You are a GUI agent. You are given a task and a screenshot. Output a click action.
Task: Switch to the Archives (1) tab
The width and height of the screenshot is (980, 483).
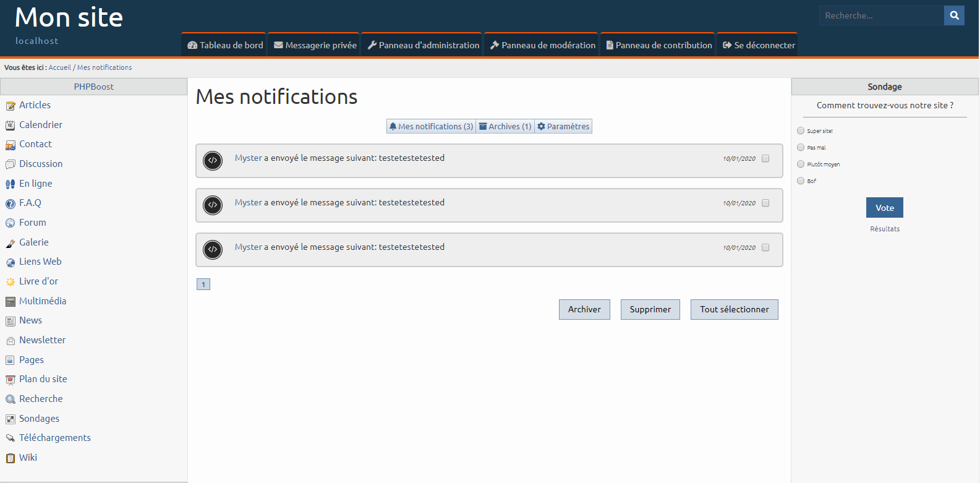tap(505, 126)
